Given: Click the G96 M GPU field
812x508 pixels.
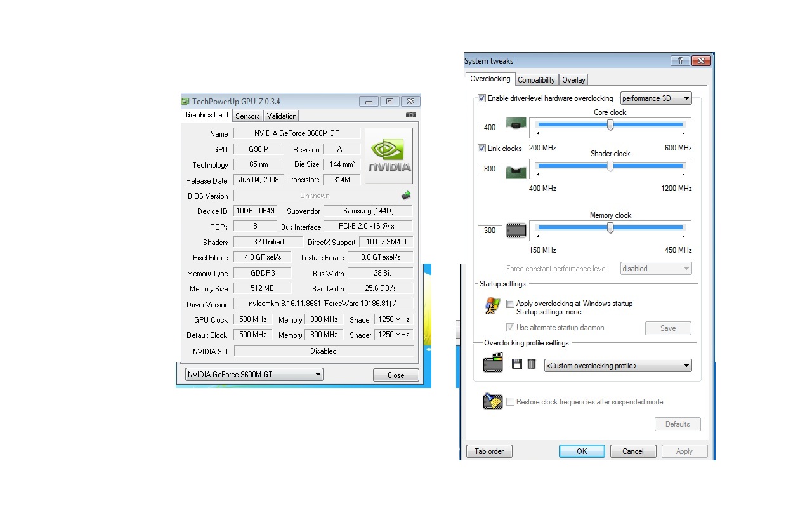Looking at the screenshot, I should [258, 149].
